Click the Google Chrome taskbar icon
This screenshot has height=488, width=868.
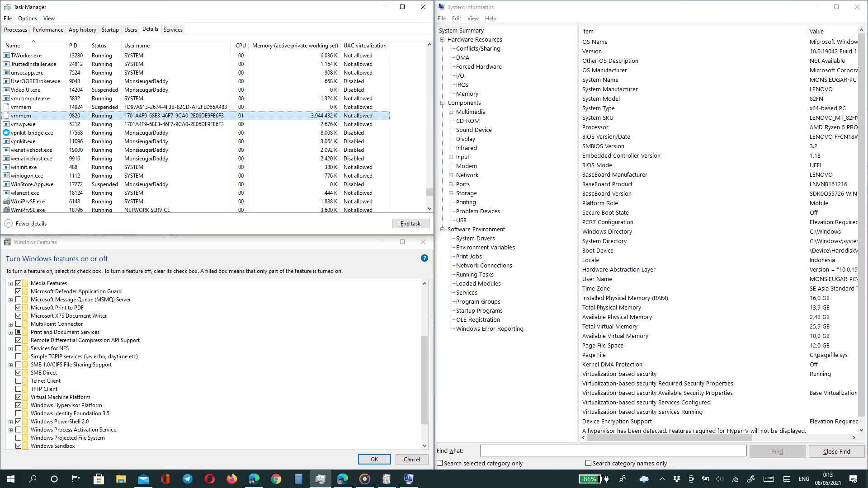(276, 479)
